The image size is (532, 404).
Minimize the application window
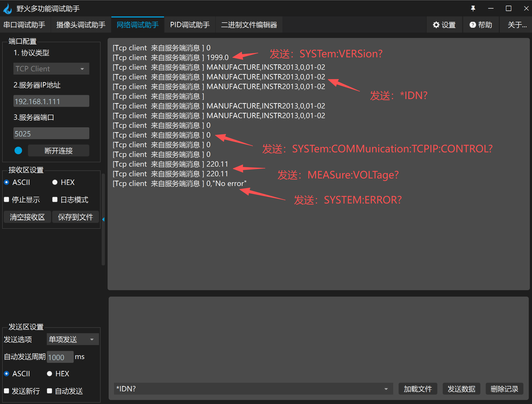491,8
